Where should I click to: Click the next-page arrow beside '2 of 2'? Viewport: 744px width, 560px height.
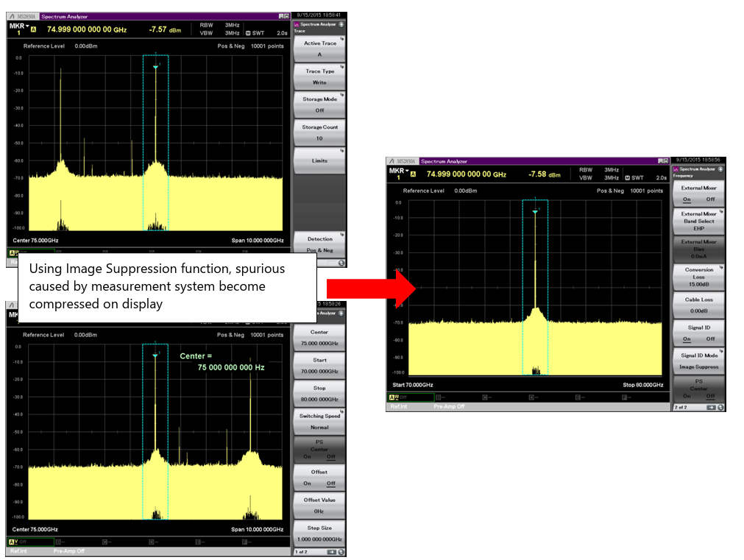point(711,407)
